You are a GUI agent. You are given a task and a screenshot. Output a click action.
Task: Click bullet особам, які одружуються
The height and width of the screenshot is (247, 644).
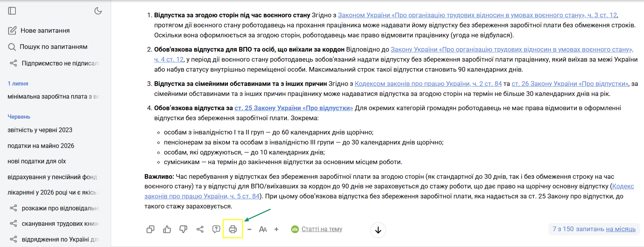(x=244, y=152)
